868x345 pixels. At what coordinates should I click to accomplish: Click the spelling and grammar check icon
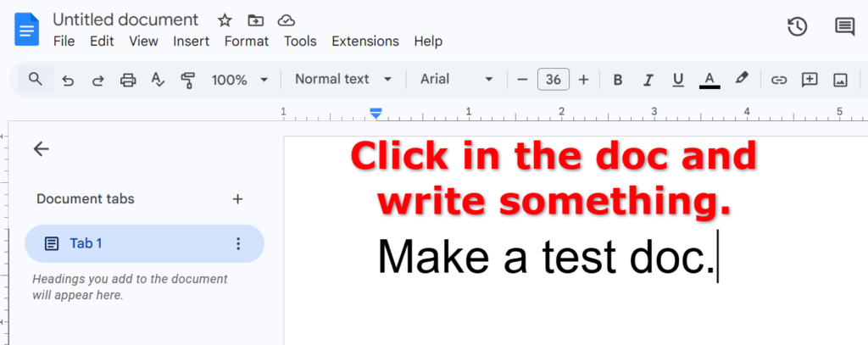point(158,80)
